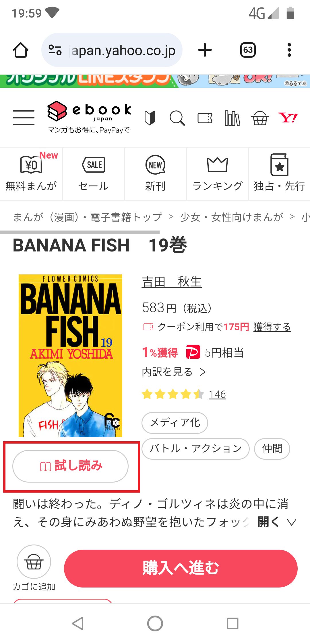Tap the 試し読み preview button
310x644 pixels.
click(71, 466)
